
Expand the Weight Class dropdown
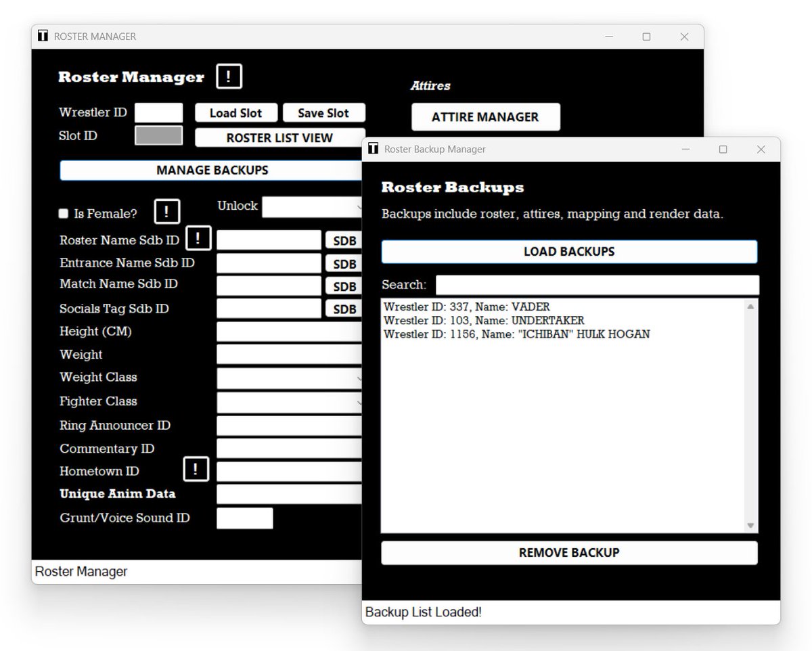pyautogui.click(x=290, y=379)
